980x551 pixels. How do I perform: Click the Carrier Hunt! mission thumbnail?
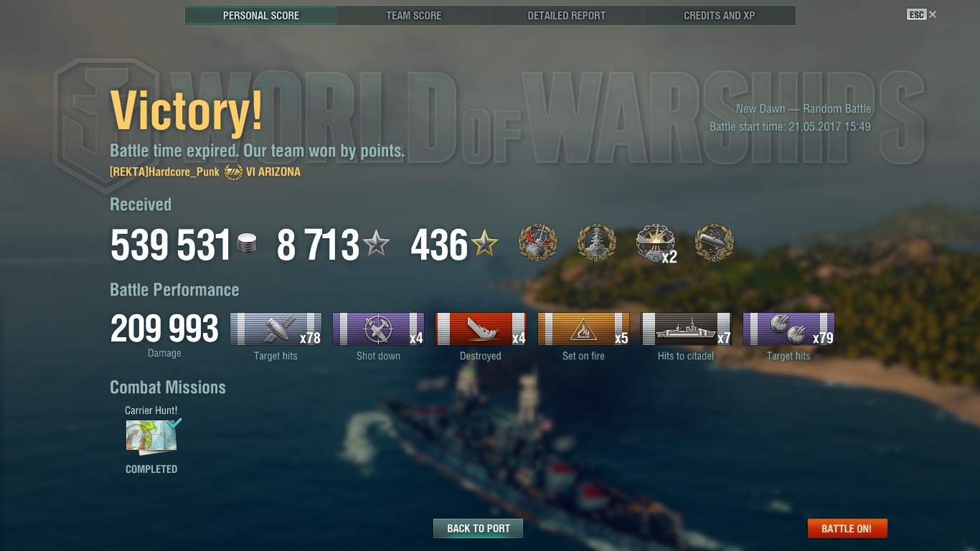point(152,437)
